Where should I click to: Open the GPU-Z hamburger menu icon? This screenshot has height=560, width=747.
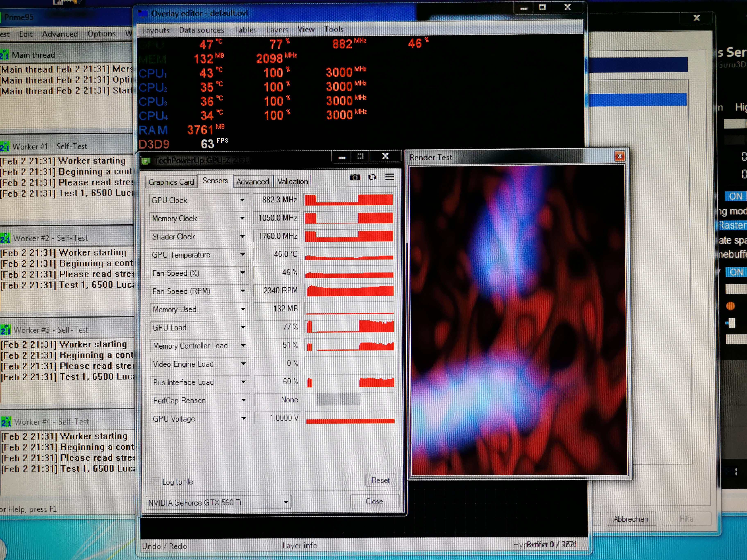coord(389,177)
